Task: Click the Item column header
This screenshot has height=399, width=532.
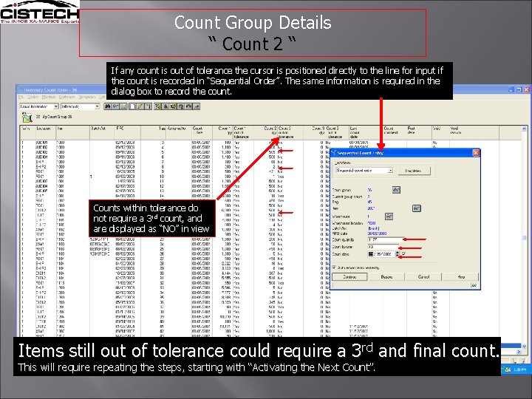Action: click(x=73, y=132)
